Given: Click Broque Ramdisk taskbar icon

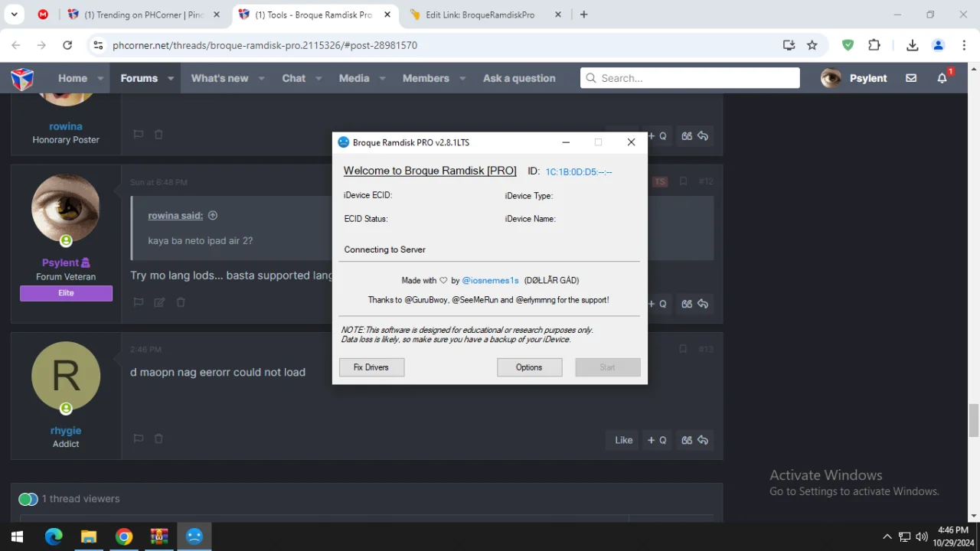Looking at the screenshot, I should click(x=194, y=537).
